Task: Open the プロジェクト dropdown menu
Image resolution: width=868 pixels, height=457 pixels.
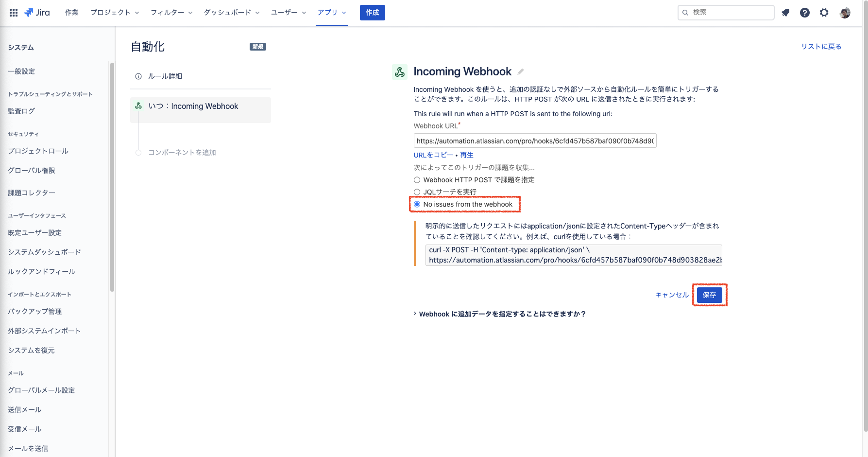Action: coord(115,13)
